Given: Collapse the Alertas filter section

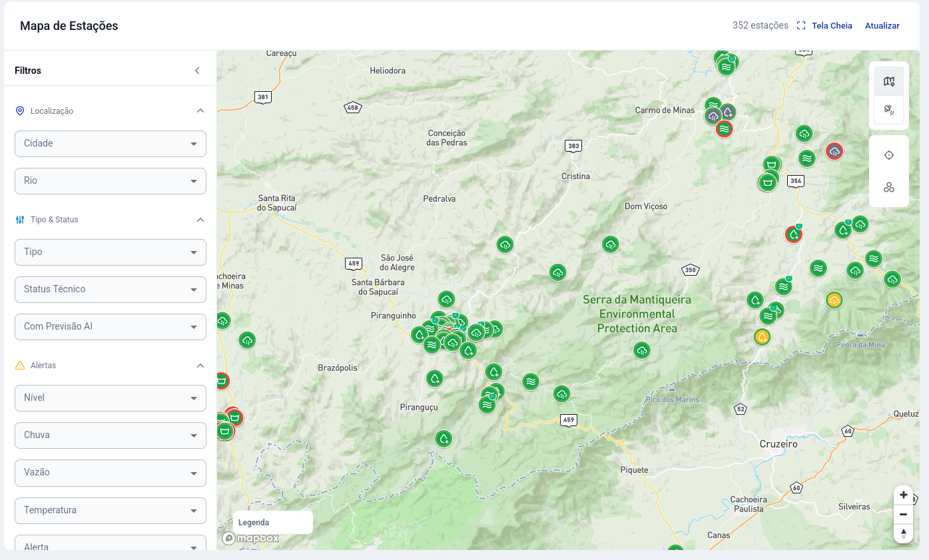Looking at the screenshot, I should [200, 365].
